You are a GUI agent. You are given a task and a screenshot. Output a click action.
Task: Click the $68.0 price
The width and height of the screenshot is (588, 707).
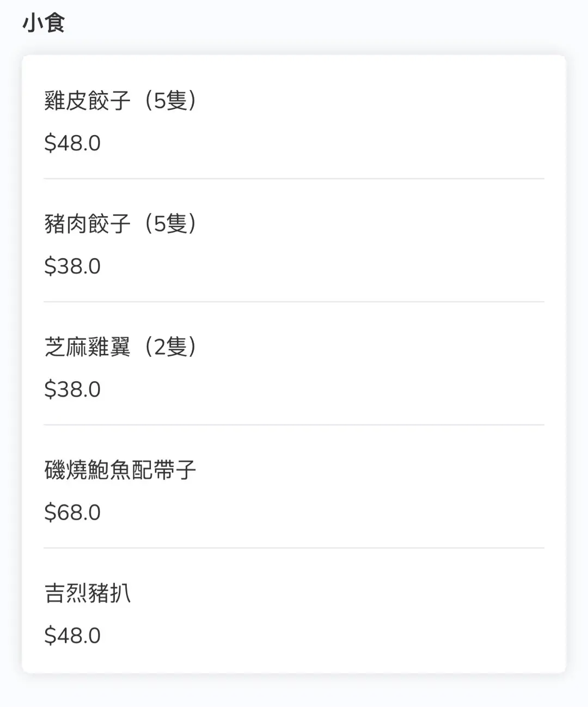pos(72,513)
